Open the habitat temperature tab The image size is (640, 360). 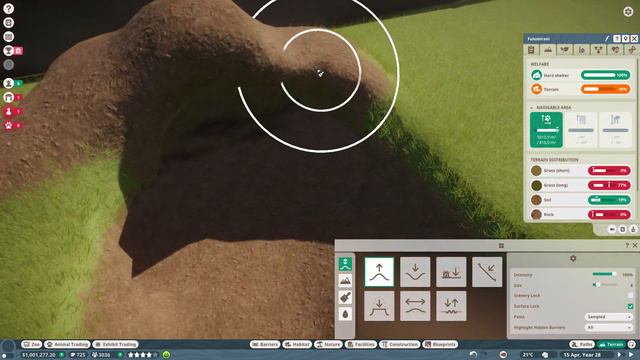click(582, 50)
